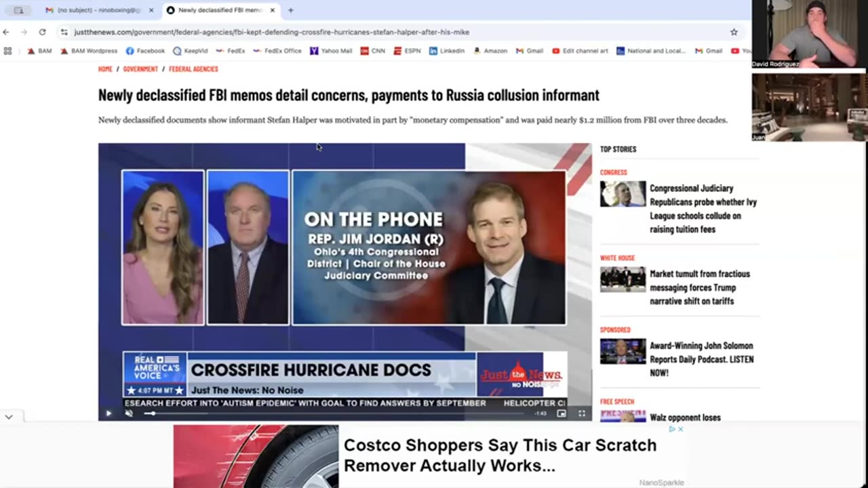Open the KeepVid bookmark
868x488 pixels.
click(191, 51)
